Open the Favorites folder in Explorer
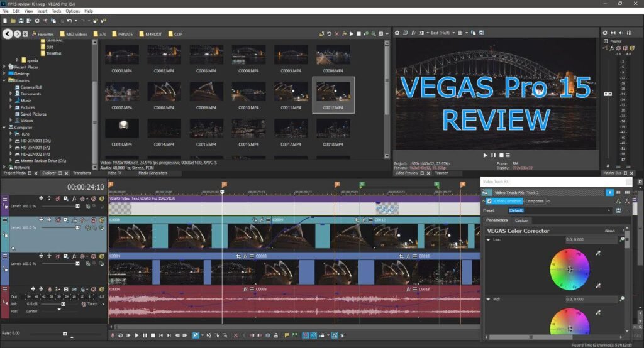644x348 pixels. point(43,34)
